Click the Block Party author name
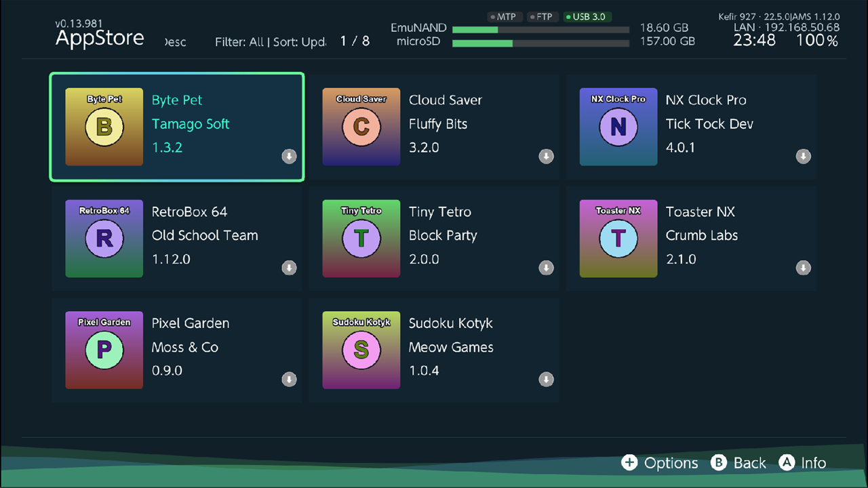868x488 pixels. tap(443, 236)
